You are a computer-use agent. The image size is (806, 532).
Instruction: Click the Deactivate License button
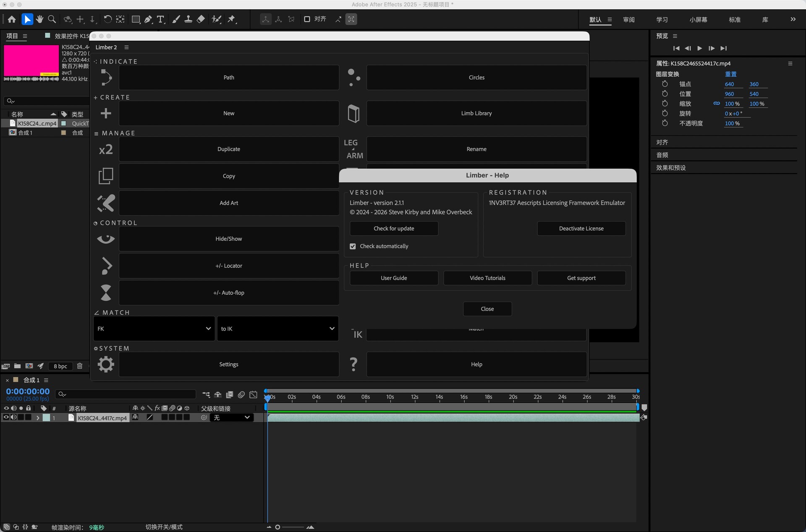[581, 229]
